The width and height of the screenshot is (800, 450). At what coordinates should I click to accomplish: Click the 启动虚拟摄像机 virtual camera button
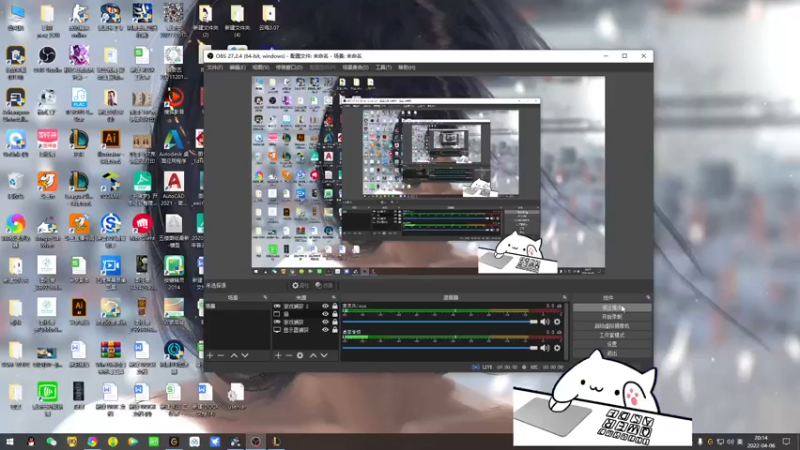(612, 326)
